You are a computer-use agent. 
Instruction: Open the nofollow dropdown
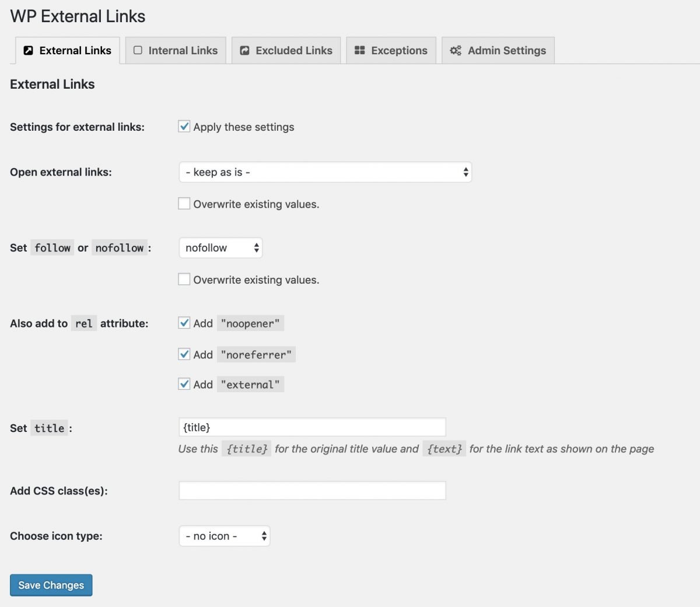tap(220, 247)
